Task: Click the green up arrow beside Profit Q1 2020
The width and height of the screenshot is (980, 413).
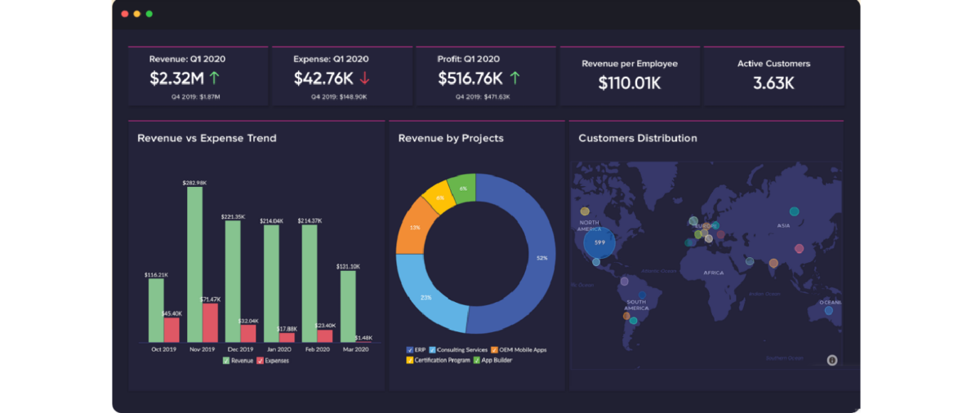Action: coord(514,78)
